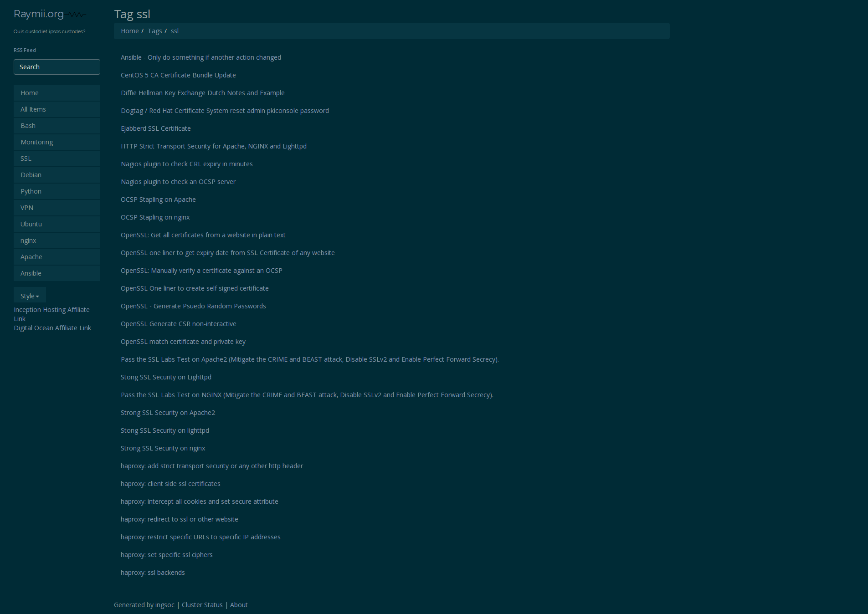Open Stong SSL Security on Lighttpd

[x=166, y=377]
